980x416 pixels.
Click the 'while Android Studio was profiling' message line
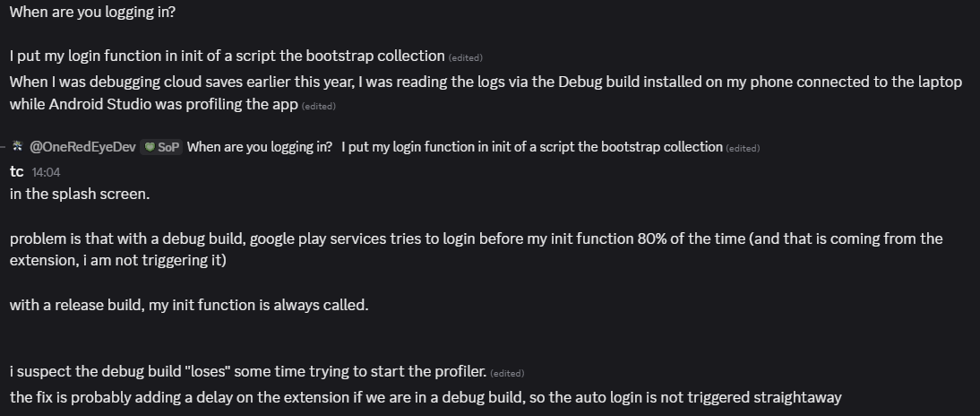tap(153, 104)
